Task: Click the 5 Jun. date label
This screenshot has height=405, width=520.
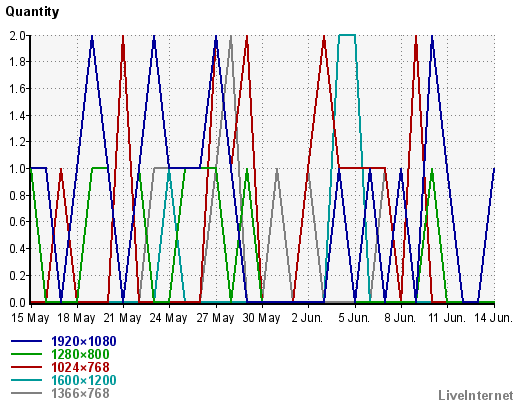Action: [x=354, y=318]
